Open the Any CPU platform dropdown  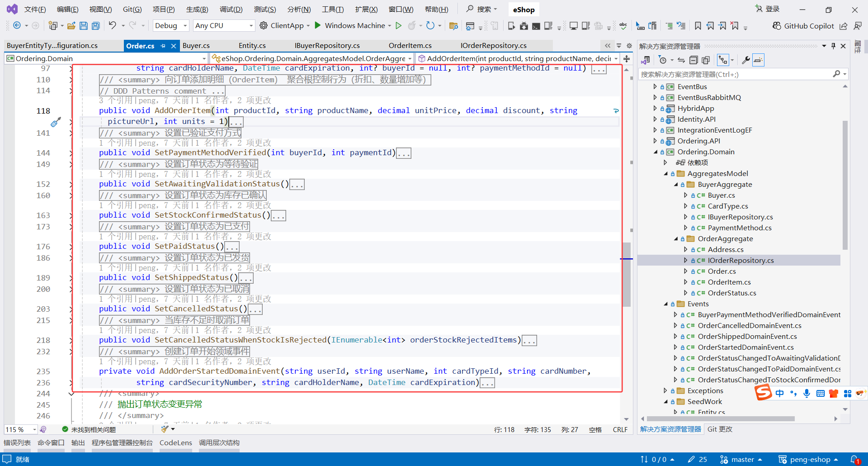tap(224, 26)
